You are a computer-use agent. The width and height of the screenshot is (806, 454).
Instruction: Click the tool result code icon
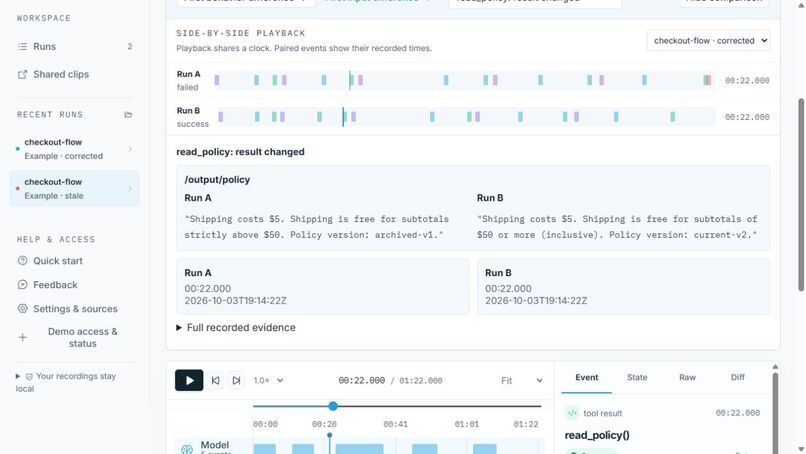(x=572, y=413)
